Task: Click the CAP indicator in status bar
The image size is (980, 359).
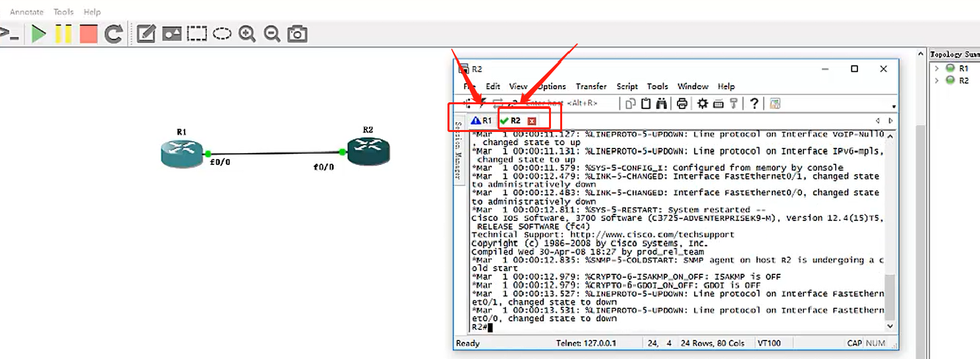Action: click(855, 343)
